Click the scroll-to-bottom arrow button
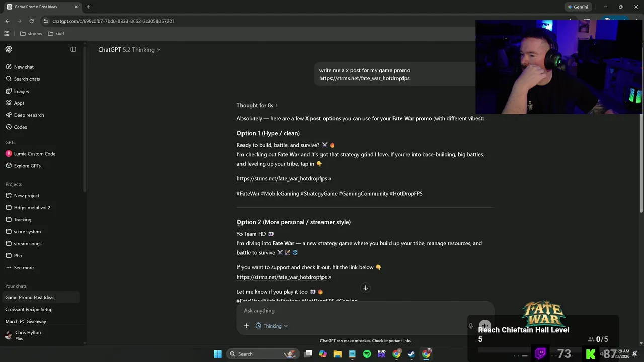Screen dimensions: 644x362 point(366,288)
